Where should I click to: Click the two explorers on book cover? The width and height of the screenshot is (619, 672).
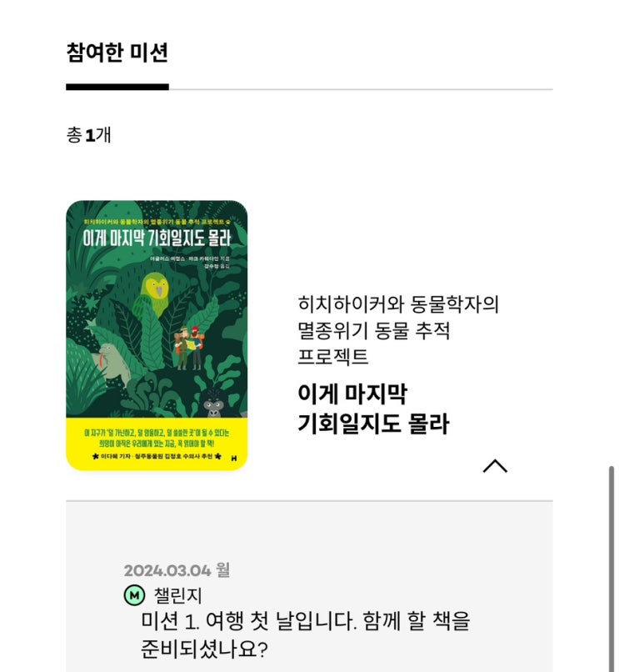pos(188,348)
